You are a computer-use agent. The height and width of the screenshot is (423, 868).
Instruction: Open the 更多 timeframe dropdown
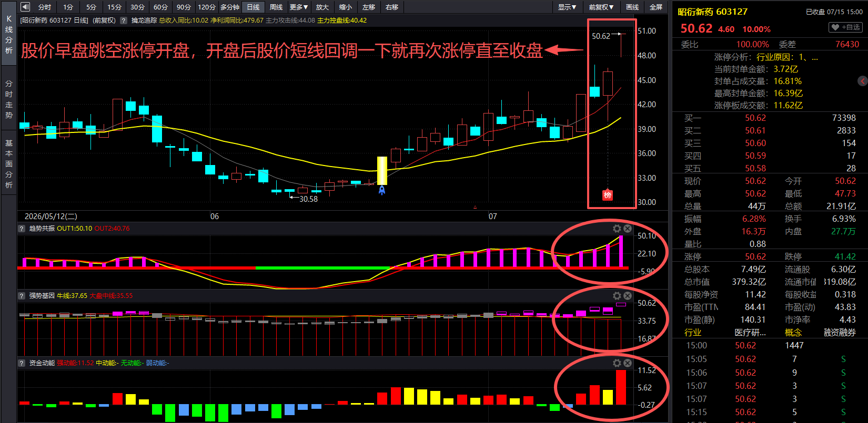tap(299, 7)
